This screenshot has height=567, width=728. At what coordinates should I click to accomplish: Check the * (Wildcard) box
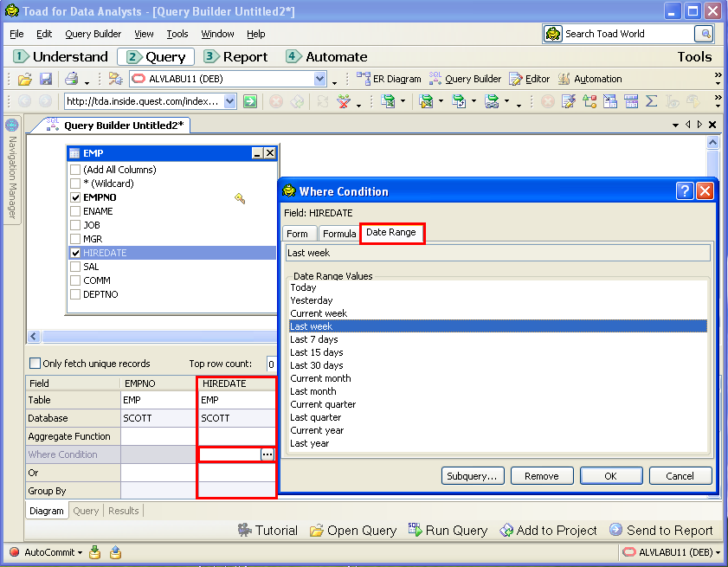[75, 184]
